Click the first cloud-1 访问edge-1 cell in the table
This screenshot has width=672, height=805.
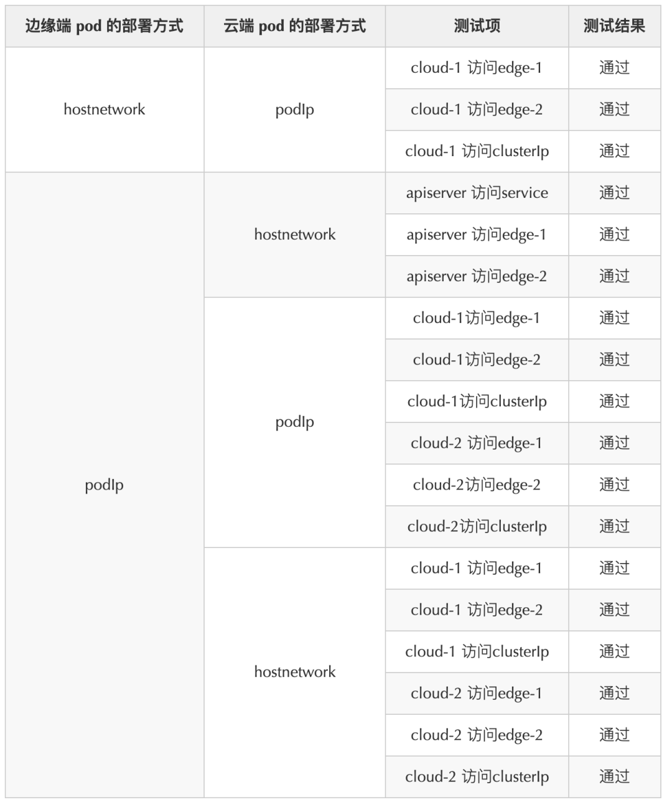tap(477, 68)
